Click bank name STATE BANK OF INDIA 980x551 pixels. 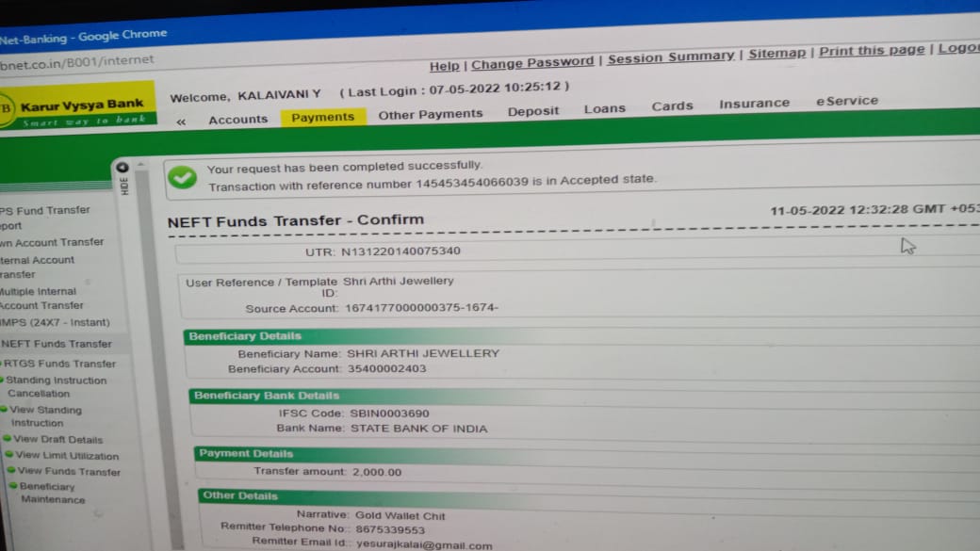[x=418, y=429]
